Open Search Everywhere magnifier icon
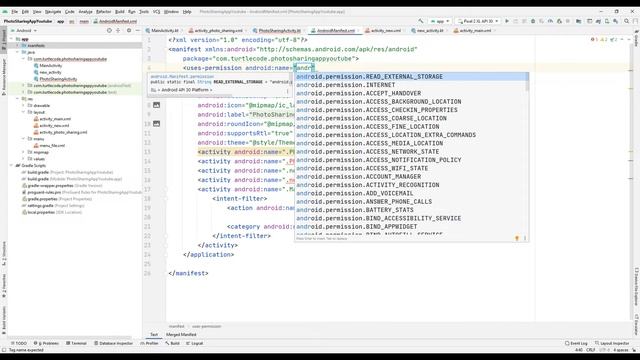Screen dimensions: 640x360 point(627,21)
